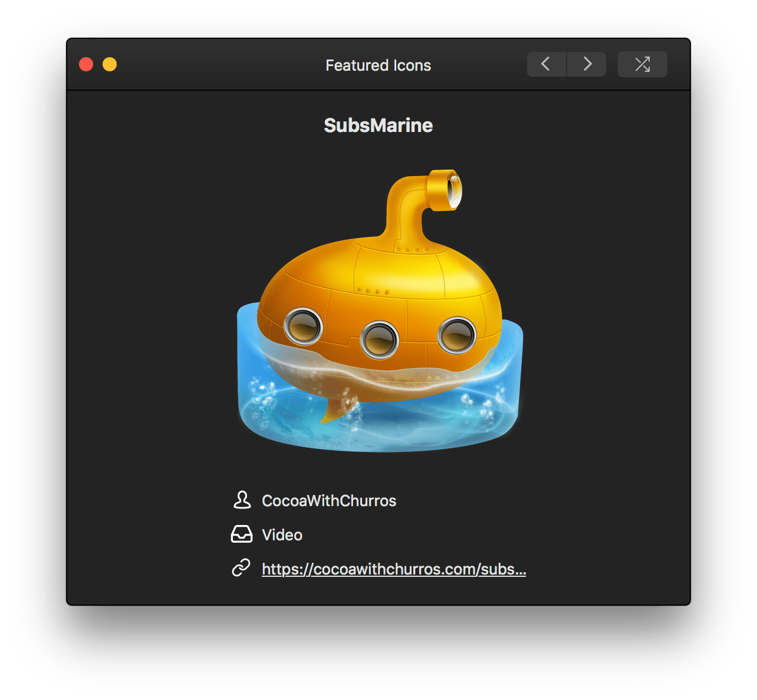Select the Video category label
Image resolution: width=757 pixels, height=700 pixels.
pos(282,535)
